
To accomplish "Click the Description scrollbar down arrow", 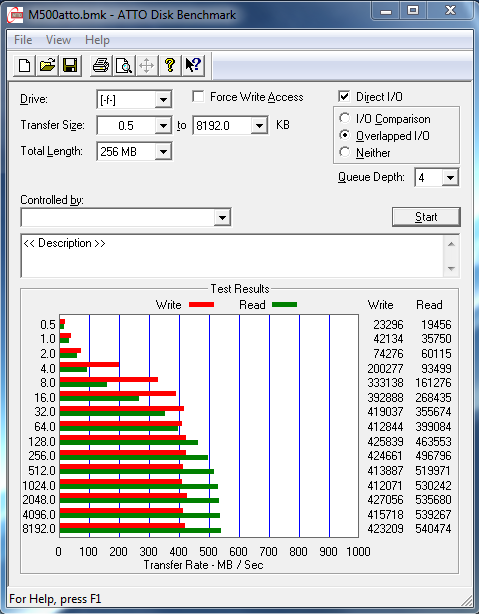I will click(451, 269).
